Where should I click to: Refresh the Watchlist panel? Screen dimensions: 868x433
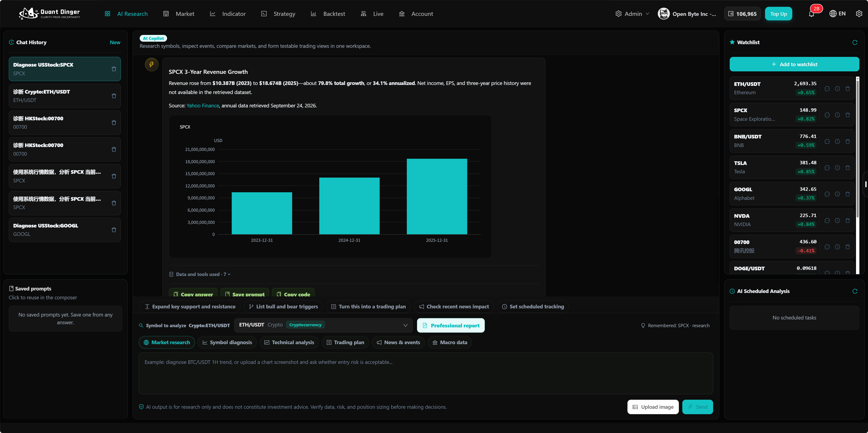pyautogui.click(x=855, y=42)
